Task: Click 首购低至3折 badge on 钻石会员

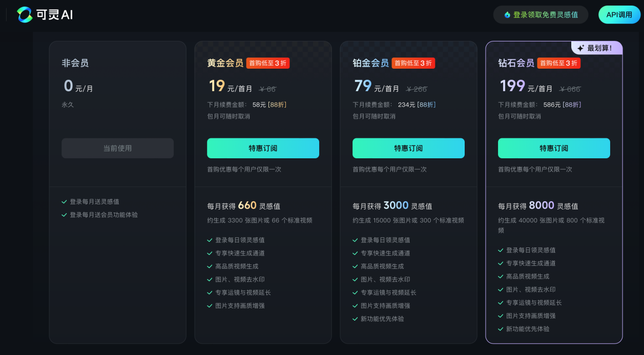Action: pyautogui.click(x=559, y=63)
